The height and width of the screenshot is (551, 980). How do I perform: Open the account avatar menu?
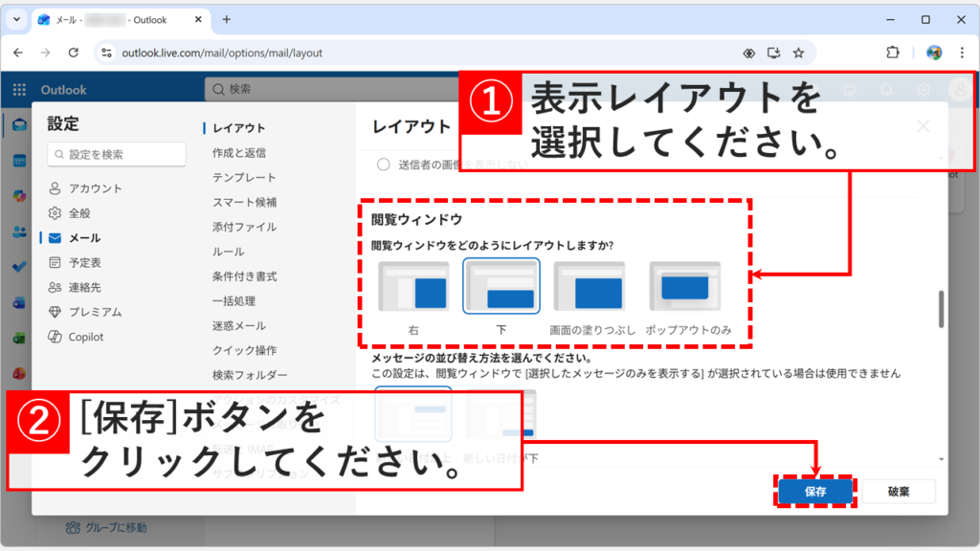tap(960, 89)
